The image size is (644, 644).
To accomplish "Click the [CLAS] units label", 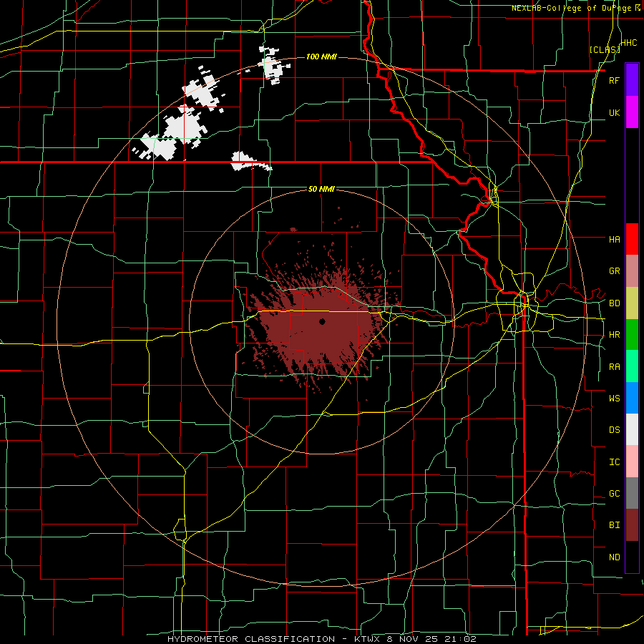I will point(605,50).
